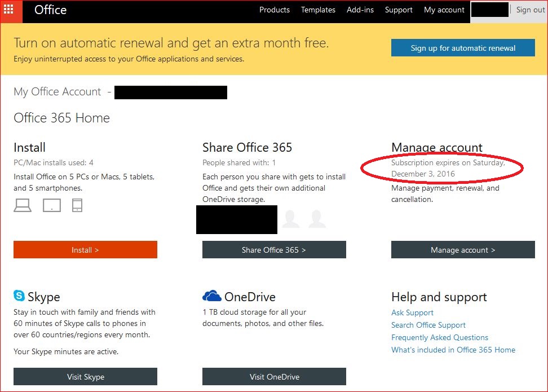Click Sign up for automatic renewal button
The image size is (548, 392).
[463, 48]
